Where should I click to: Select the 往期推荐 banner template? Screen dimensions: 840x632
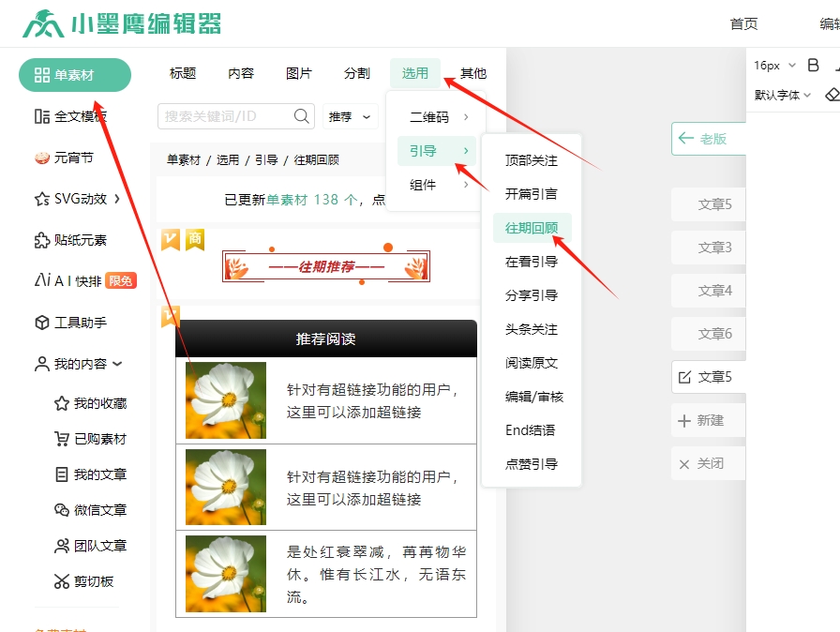pos(325,265)
